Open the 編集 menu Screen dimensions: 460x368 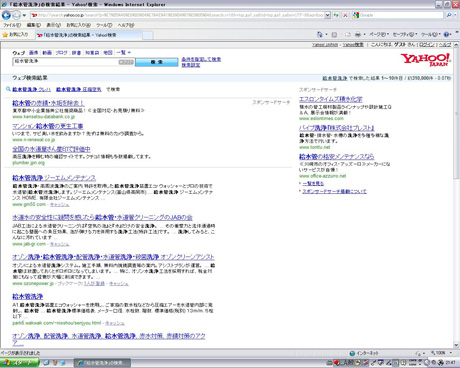click(x=33, y=25)
